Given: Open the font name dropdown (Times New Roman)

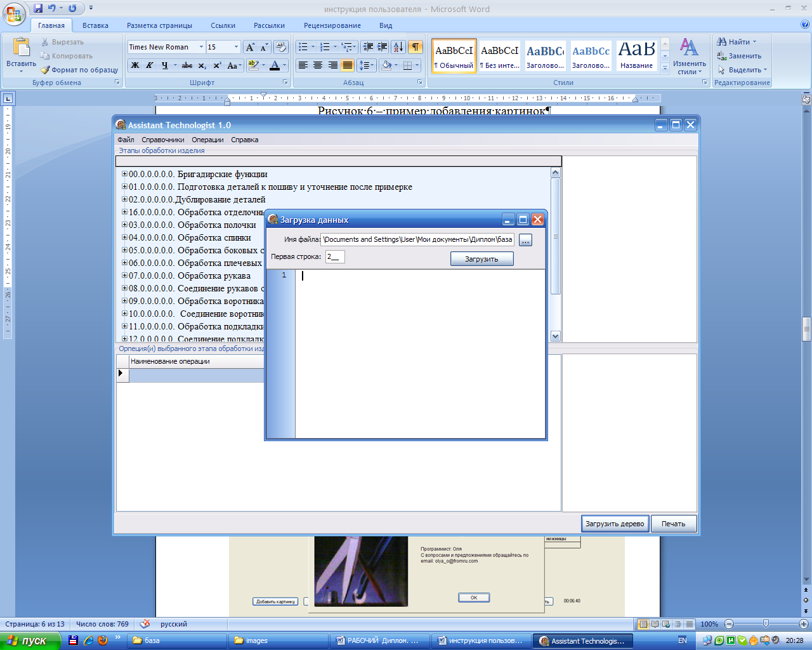Looking at the screenshot, I should point(201,47).
